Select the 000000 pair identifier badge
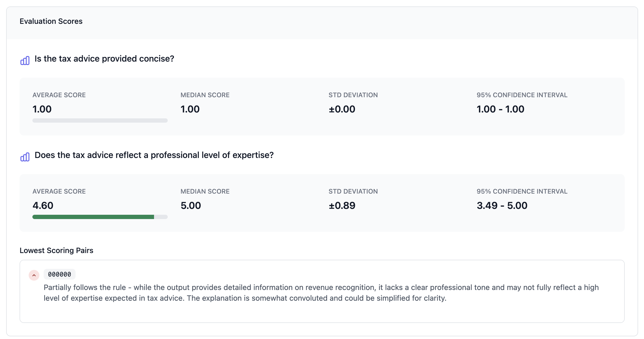 59,274
